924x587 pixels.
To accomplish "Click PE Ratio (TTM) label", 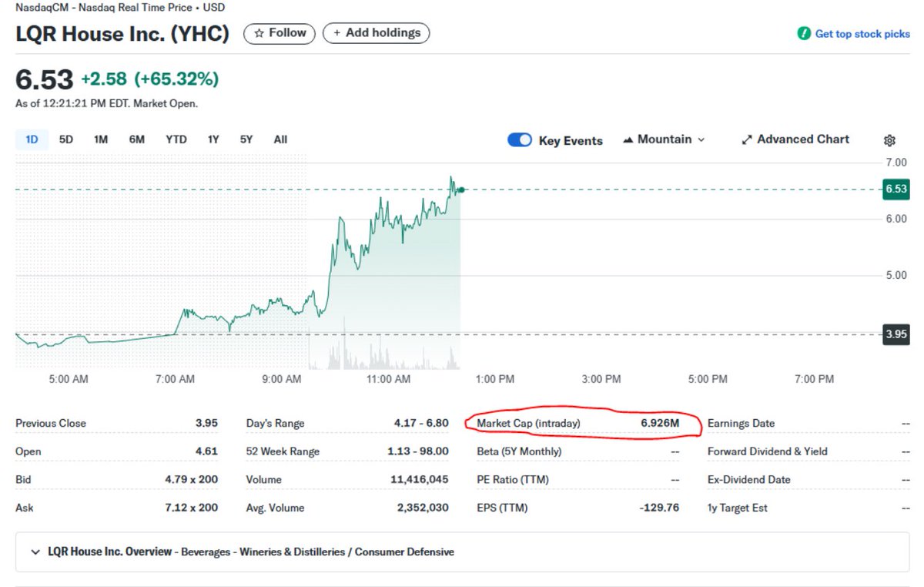I will 513,479.
